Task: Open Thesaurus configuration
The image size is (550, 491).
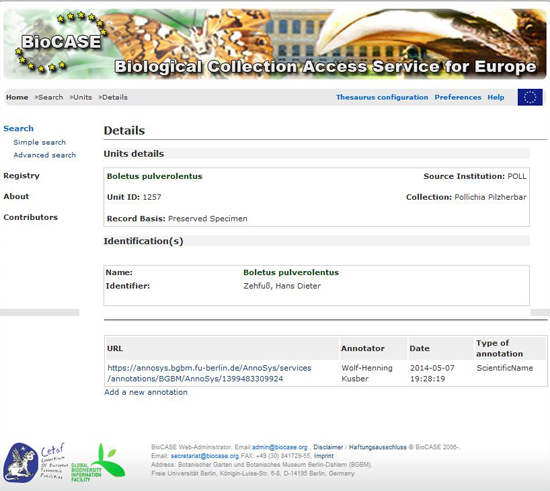Action: pos(382,97)
